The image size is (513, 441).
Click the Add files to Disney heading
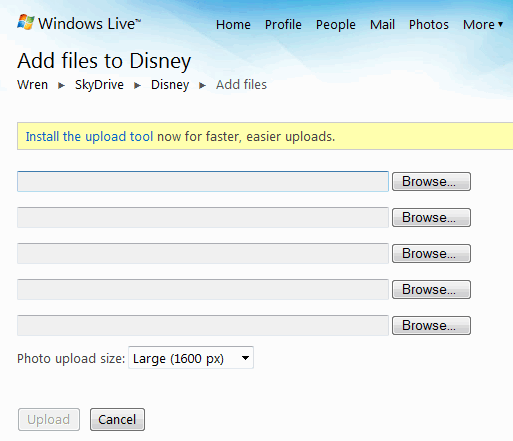coord(104,61)
